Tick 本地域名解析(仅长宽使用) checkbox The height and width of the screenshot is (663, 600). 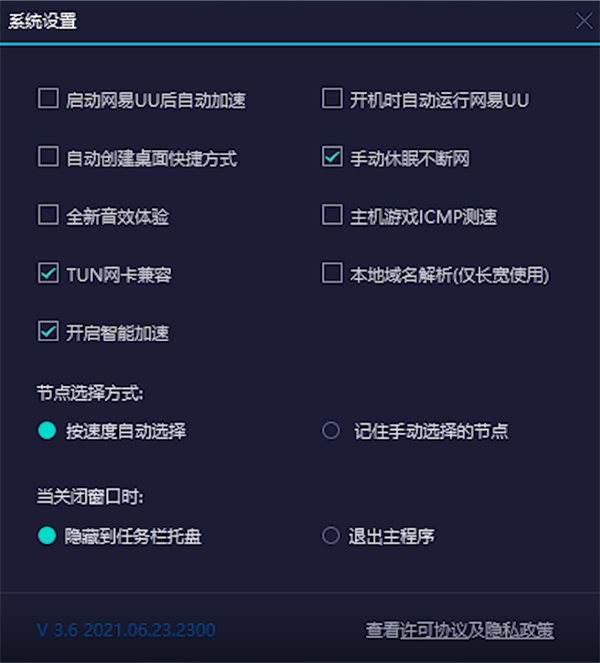click(x=332, y=273)
